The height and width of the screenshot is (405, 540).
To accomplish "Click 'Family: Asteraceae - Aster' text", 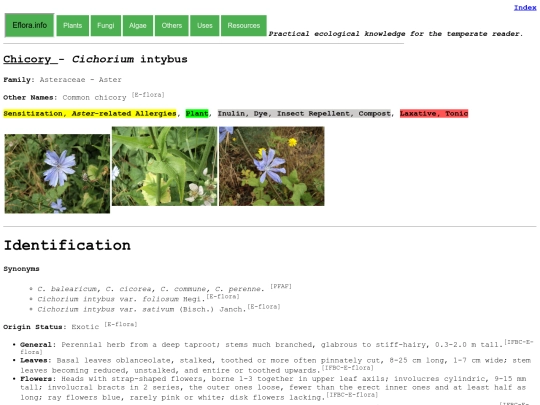I will [x=62, y=80].
